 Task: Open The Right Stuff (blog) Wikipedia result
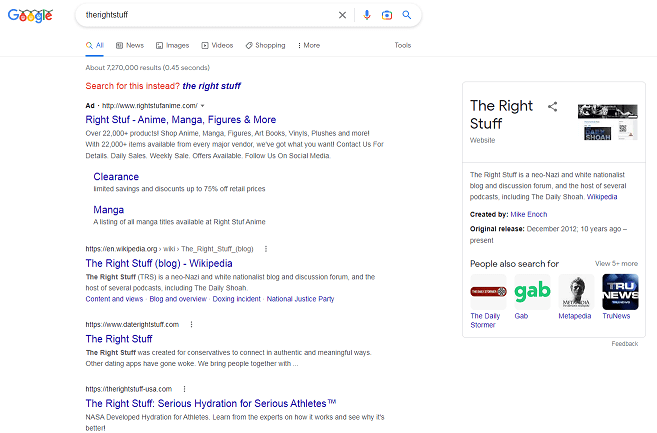pyautogui.click(x=159, y=263)
